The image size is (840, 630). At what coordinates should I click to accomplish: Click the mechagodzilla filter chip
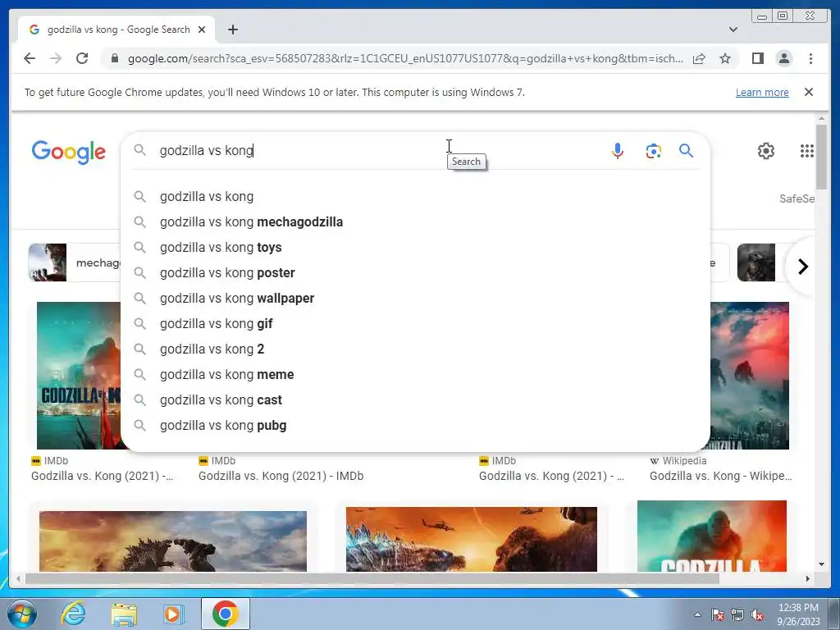click(75, 262)
